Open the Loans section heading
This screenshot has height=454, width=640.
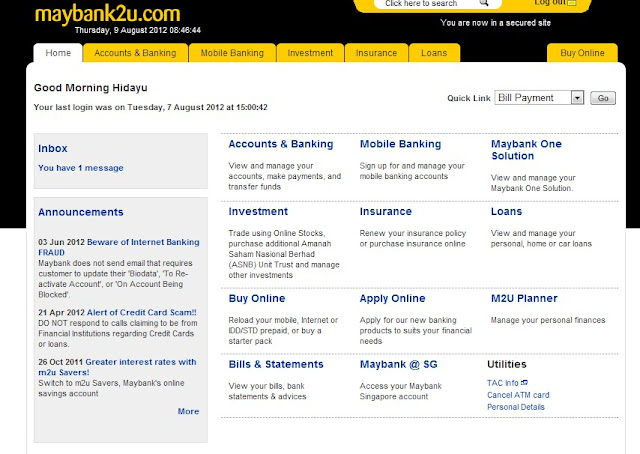tap(507, 211)
